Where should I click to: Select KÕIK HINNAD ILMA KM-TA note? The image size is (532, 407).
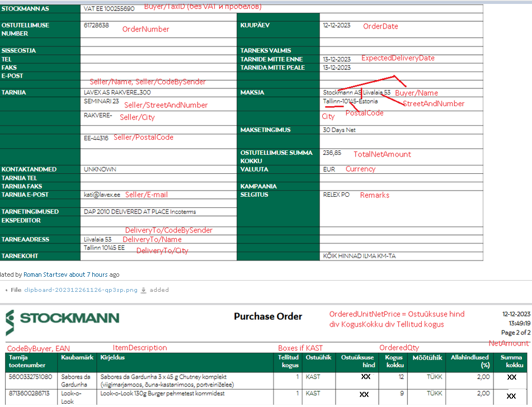(x=359, y=256)
